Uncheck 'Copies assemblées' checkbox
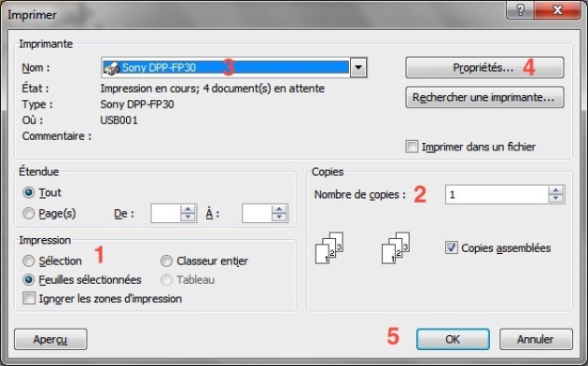Image resolution: width=588 pixels, height=366 pixels. (x=452, y=247)
